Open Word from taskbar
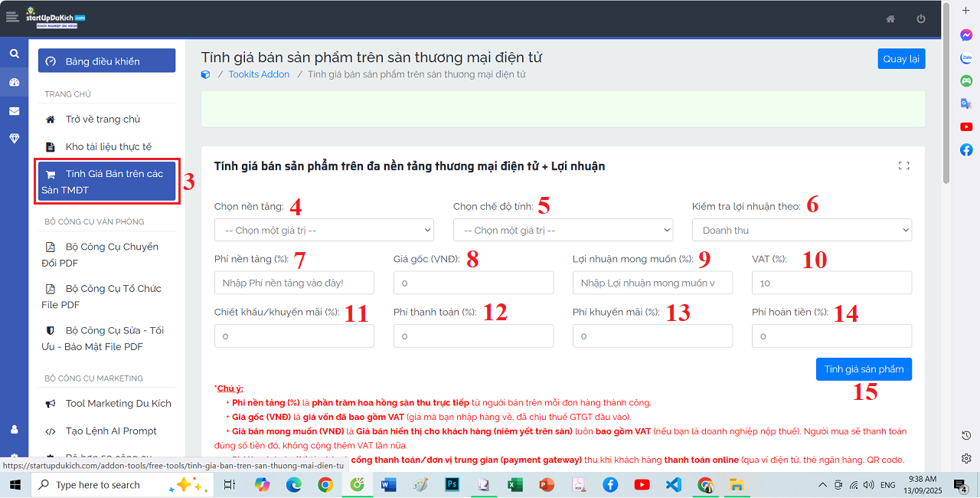Viewport: 980px width, 498px height. point(388,485)
